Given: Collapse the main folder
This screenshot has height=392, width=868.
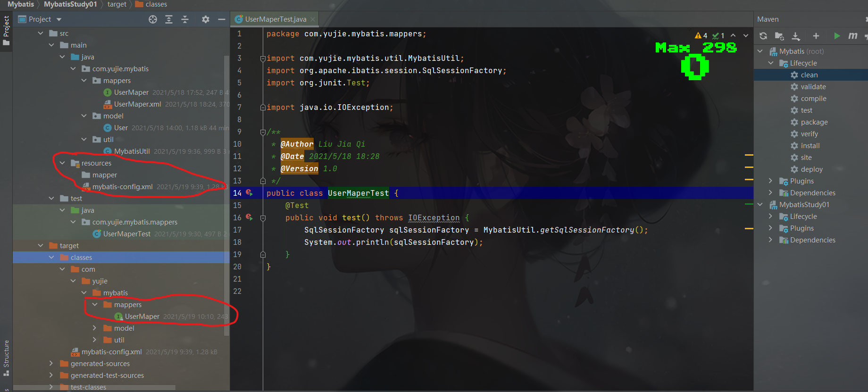Looking at the screenshot, I should tap(51, 45).
